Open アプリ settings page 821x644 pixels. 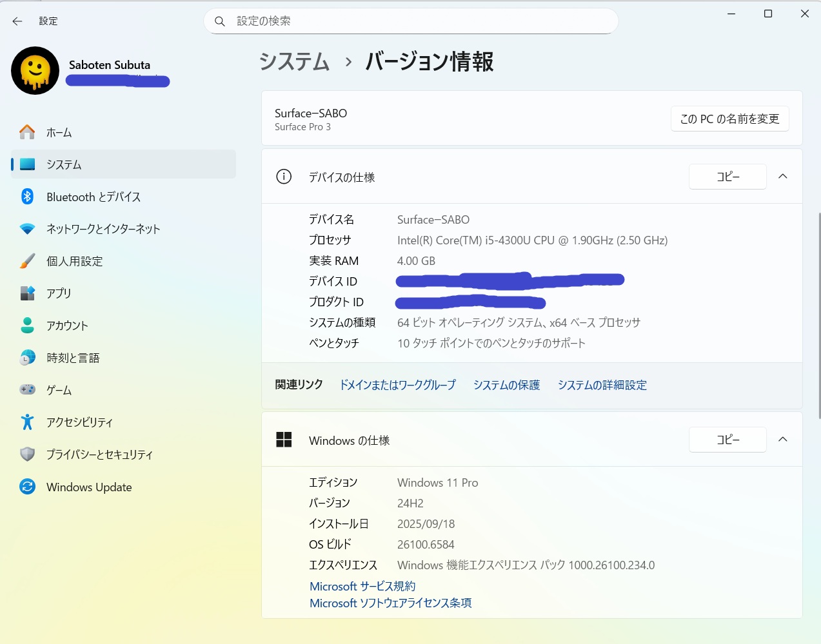123,293
